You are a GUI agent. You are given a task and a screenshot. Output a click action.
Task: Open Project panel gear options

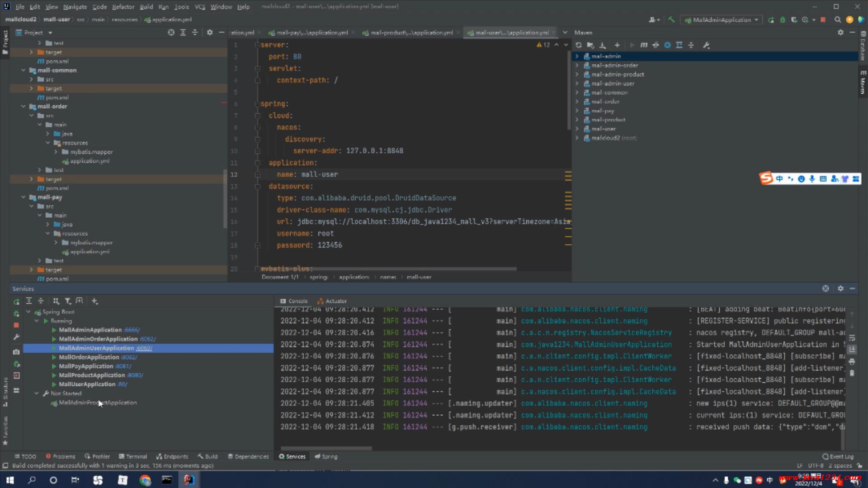click(209, 33)
